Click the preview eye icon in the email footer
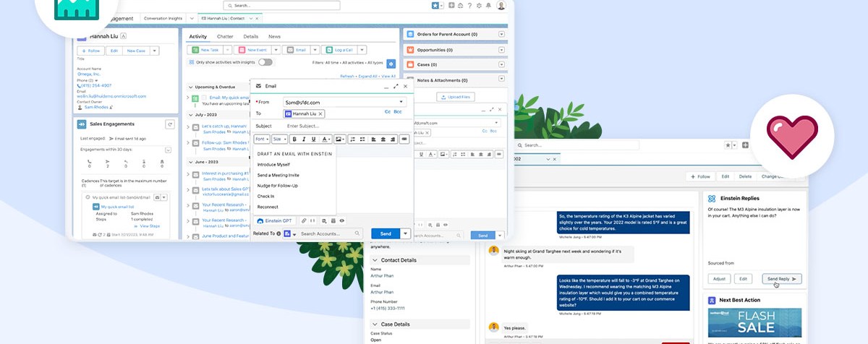This screenshot has height=344, width=868. pyautogui.click(x=341, y=220)
